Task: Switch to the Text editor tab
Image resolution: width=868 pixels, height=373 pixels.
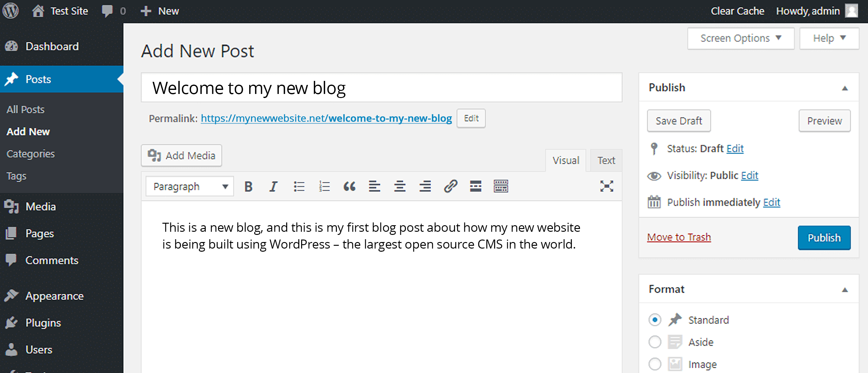Action: click(605, 160)
